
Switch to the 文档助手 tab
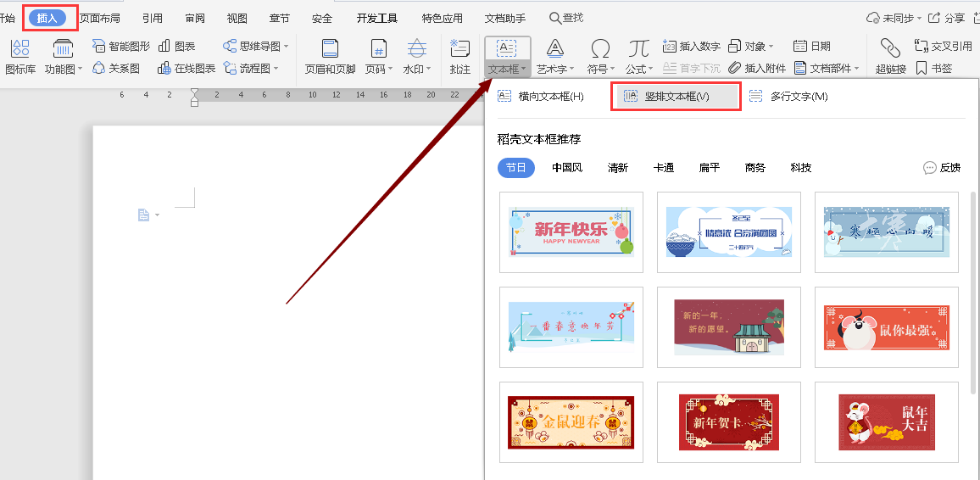[505, 18]
